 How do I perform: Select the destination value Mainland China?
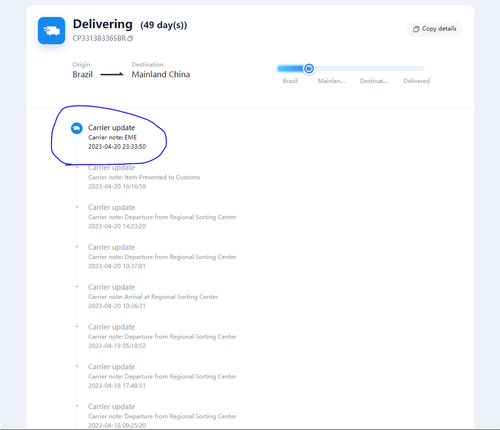point(161,74)
